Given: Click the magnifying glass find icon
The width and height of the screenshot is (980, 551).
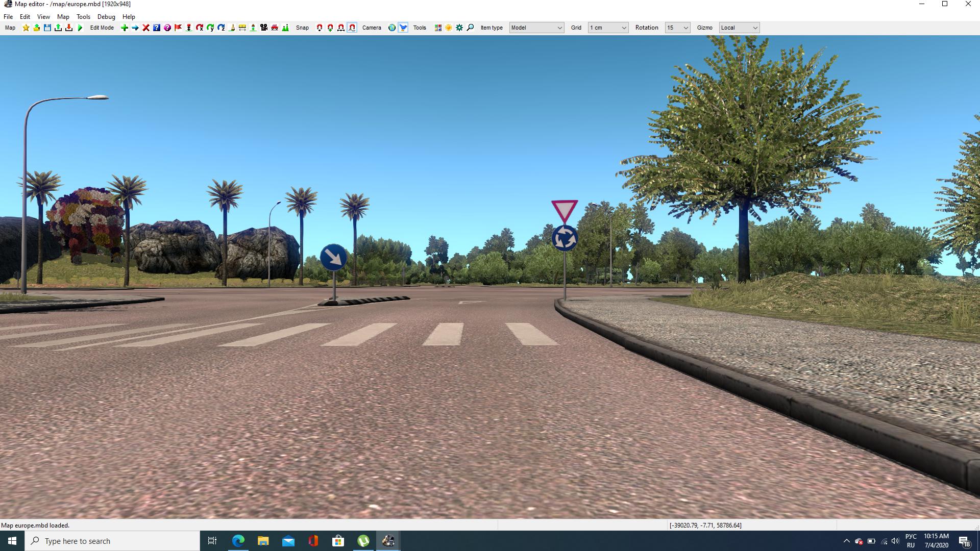Looking at the screenshot, I should [470, 28].
